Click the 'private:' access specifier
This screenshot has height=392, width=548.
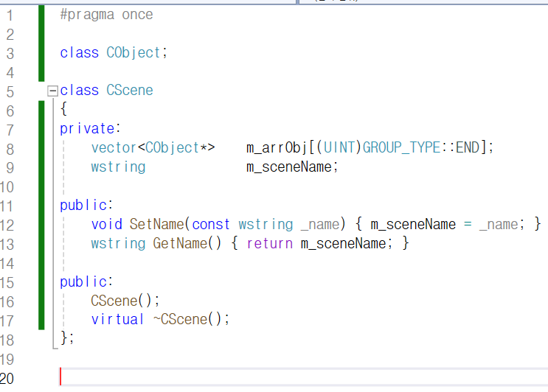click(x=90, y=129)
